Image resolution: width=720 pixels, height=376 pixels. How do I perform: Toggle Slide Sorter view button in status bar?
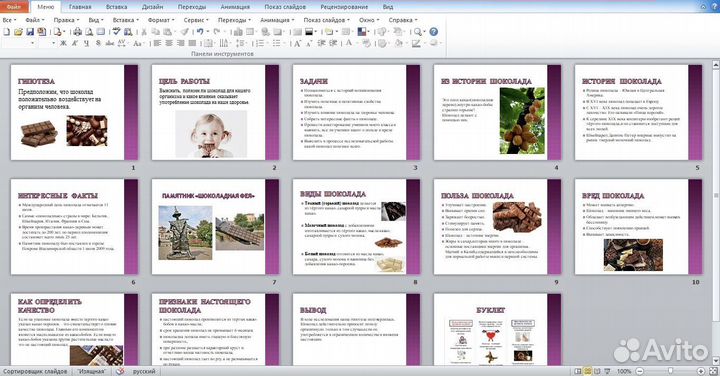point(587,371)
